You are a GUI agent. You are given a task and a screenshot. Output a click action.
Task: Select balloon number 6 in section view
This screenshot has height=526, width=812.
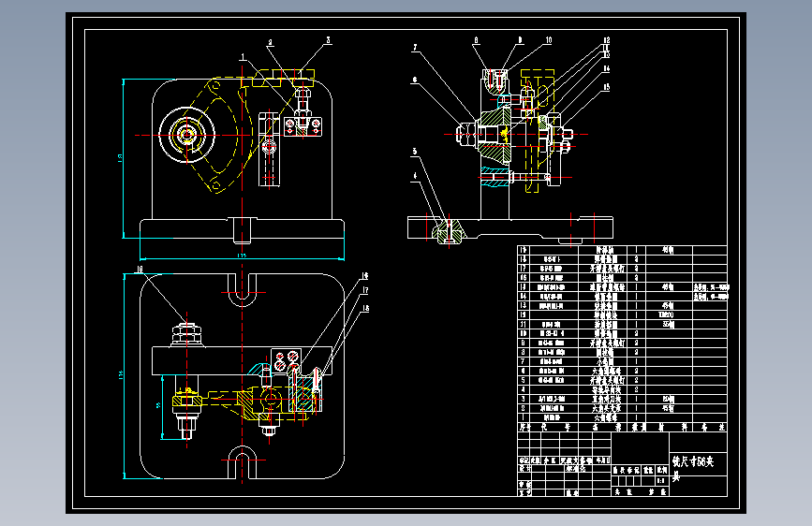tap(415, 80)
